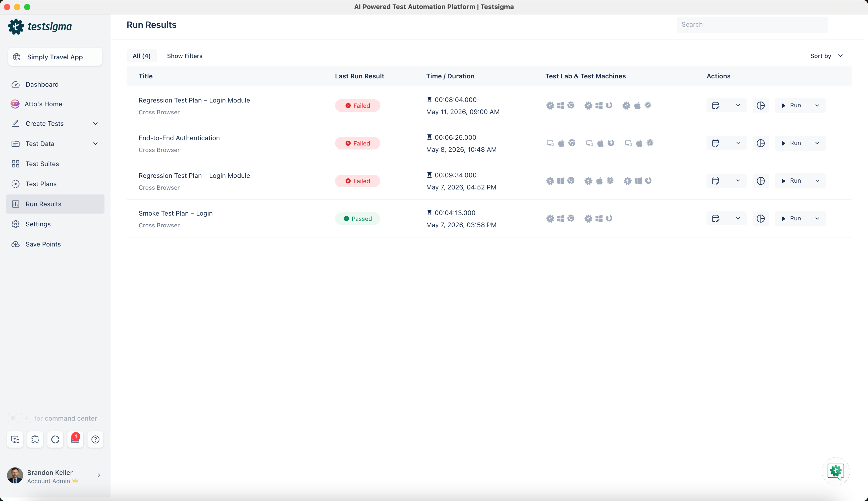This screenshot has width=868, height=501.
Task: Open report chart icon for 00:08:04 run row
Action: coord(761,105)
